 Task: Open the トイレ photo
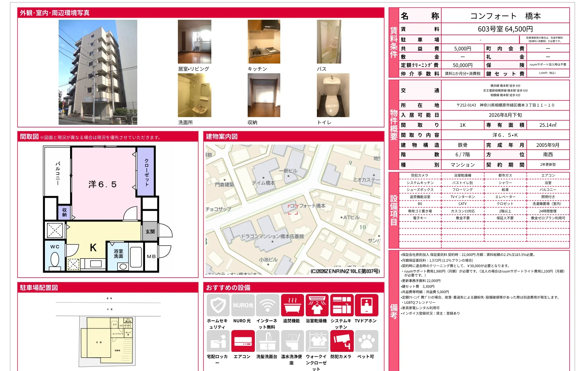[333, 95]
